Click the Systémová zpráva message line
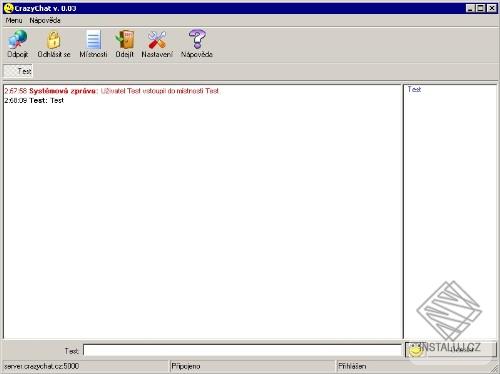The height and width of the screenshot is (374, 500). [x=112, y=91]
